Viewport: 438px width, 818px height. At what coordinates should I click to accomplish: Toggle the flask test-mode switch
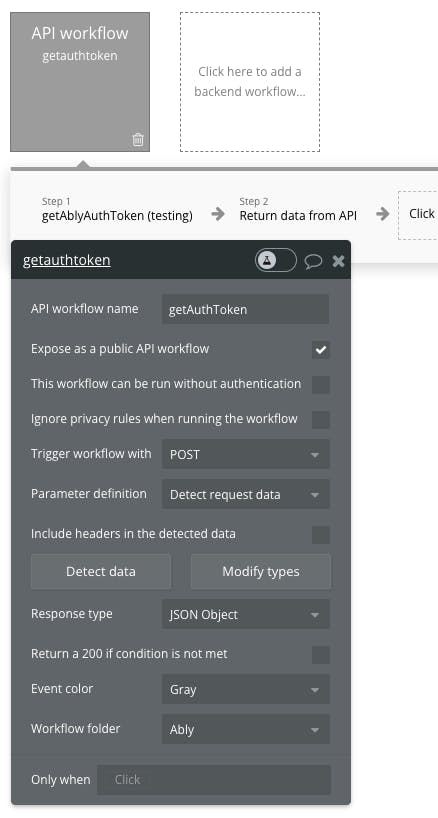pos(276,260)
